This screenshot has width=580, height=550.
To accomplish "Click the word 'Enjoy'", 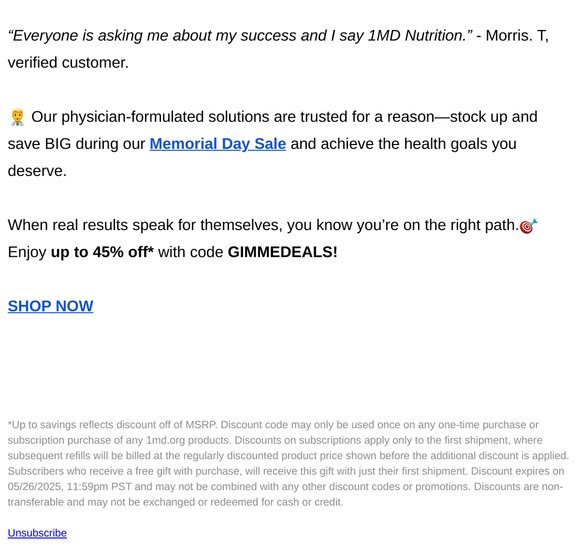I will coord(27,252).
